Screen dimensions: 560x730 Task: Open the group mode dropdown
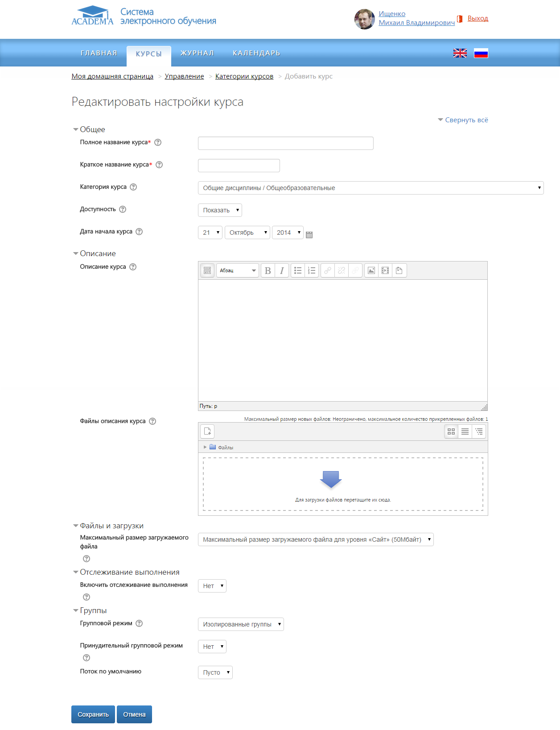241,624
